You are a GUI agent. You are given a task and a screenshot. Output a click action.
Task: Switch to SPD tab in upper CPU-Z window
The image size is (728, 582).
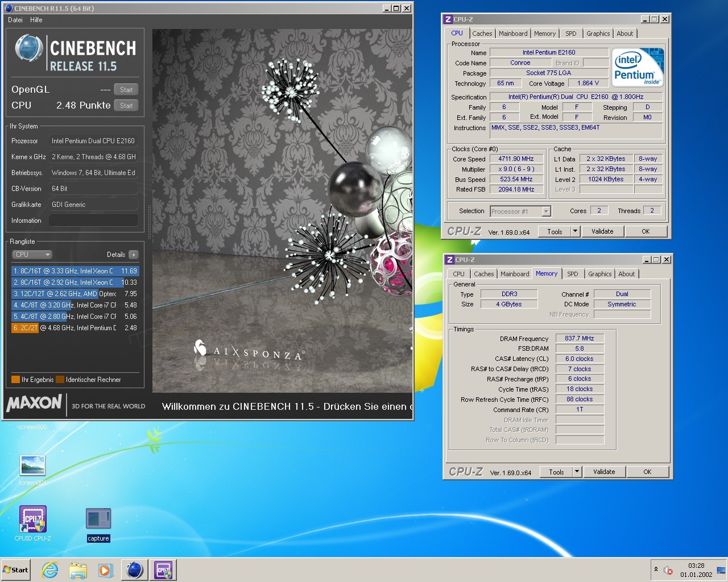[571, 34]
